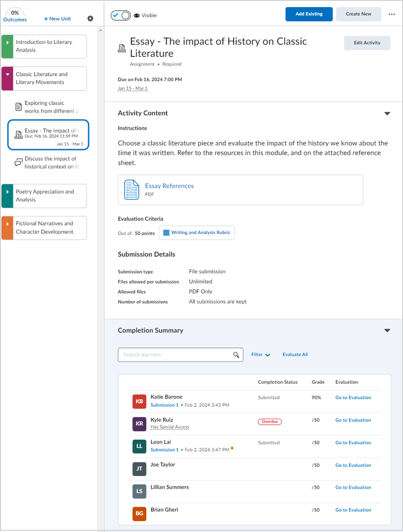Collapse the Completion Summary section
Screen dimensions: 403x532
[387, 331]
